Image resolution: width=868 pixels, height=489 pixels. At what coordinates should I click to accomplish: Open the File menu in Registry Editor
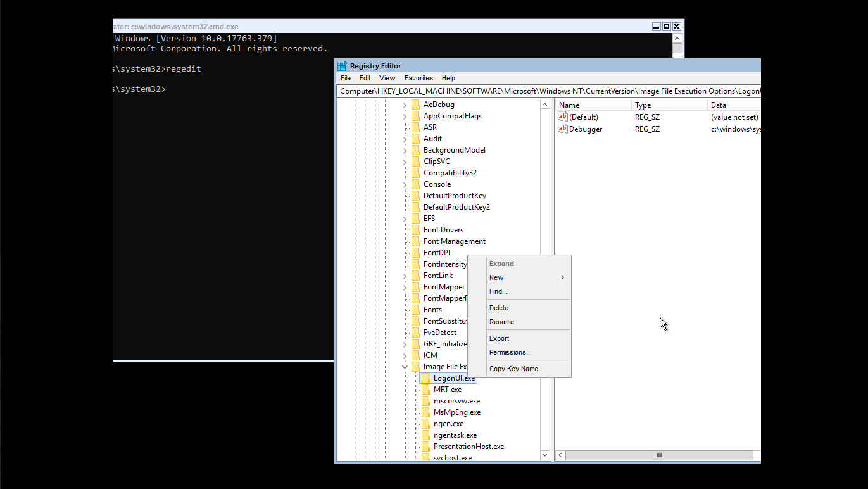tap(346, 78)
